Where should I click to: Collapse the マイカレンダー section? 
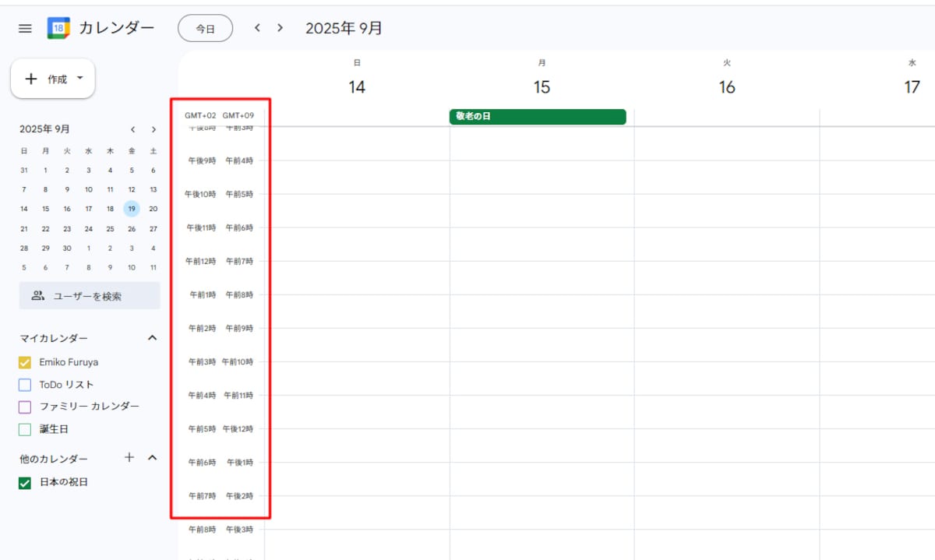(153, 338)
